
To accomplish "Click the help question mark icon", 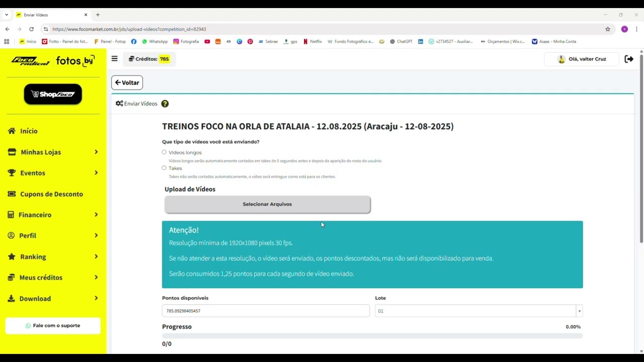I will point(165,104).
